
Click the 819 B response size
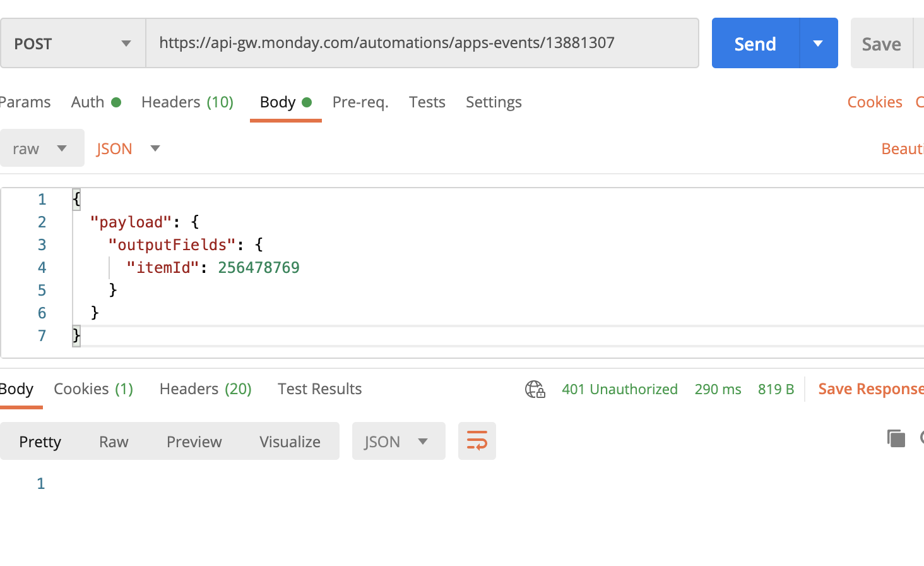point(776,389)
